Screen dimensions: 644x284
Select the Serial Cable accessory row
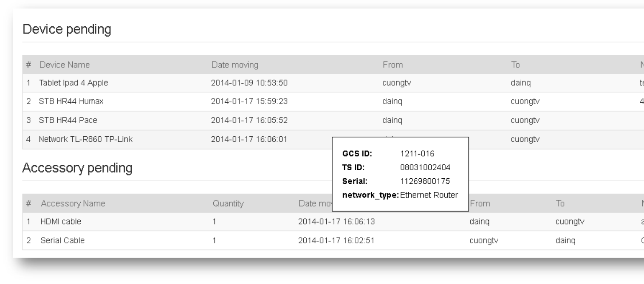[62, 241]
